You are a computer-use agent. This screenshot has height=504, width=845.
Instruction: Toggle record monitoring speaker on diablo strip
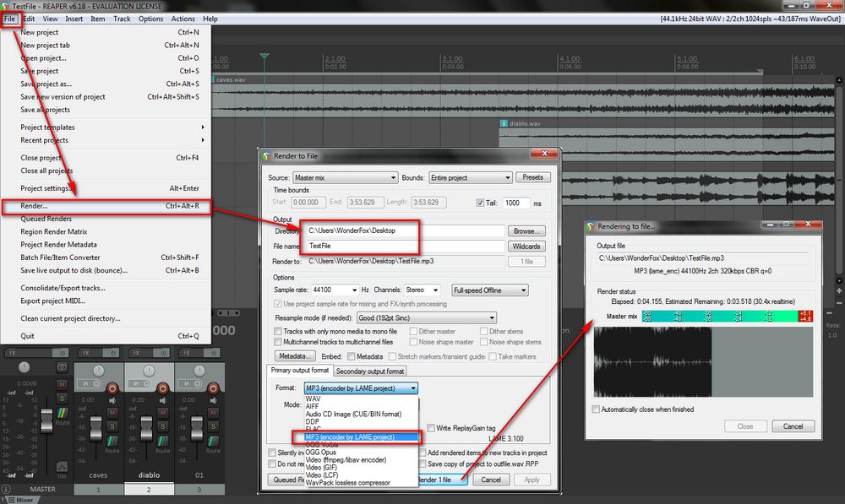(163, 401)
